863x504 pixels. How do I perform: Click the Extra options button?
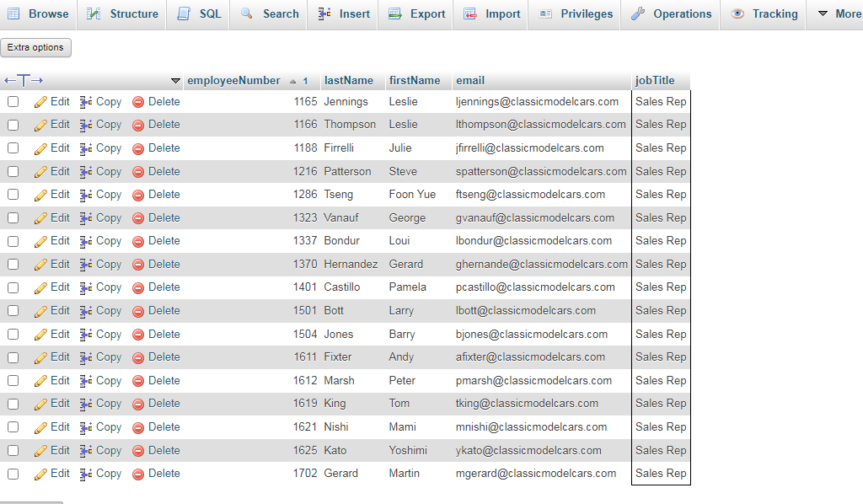tap(35, 47)
